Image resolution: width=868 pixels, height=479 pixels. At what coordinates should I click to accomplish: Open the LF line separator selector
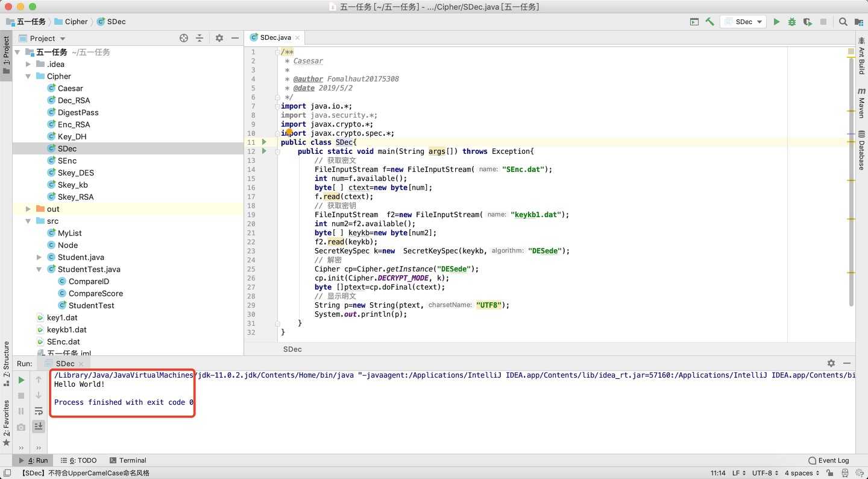pyautogui.click(x=739, y=474)
